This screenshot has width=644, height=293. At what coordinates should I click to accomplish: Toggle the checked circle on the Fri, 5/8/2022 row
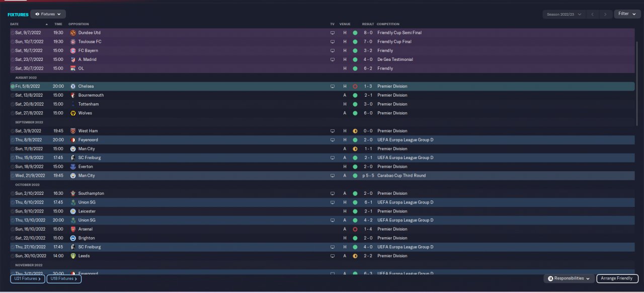(13, 86)
